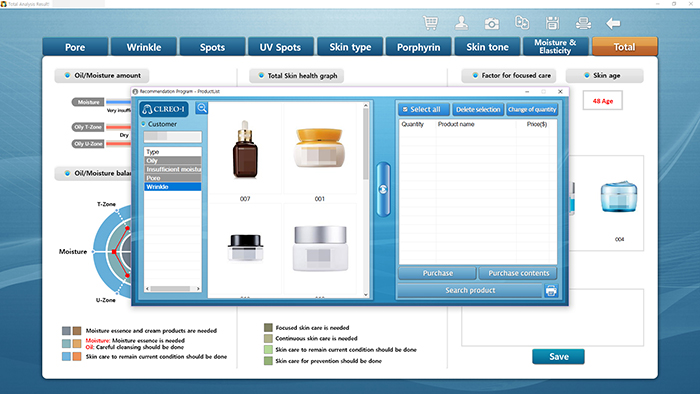Go back with the arrow icon
This screenshot has width=700, height=394.
tap(613, 23)
